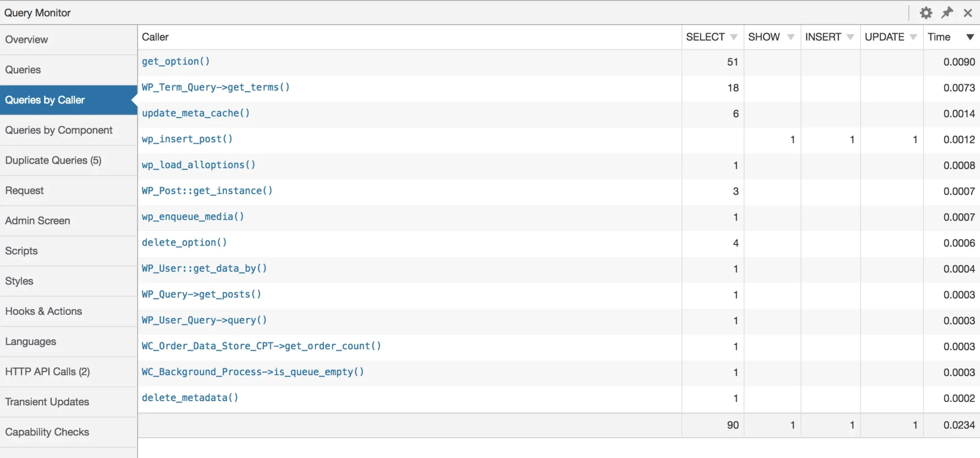Sort by INSERT column arrow

[x=850, y=37]
